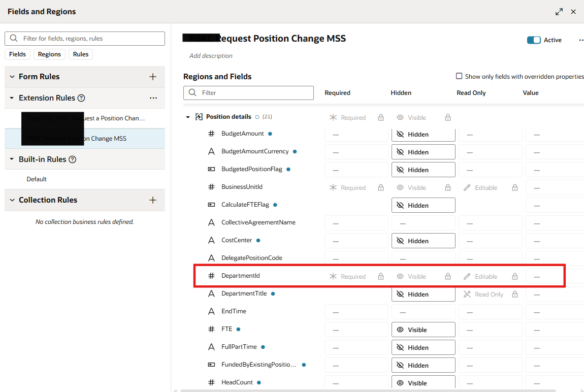The height and width of the screenshot is (392, 584).
Task: Open Hidden dropdown for DepartmentTitle
Action: (x=423, y=294)
